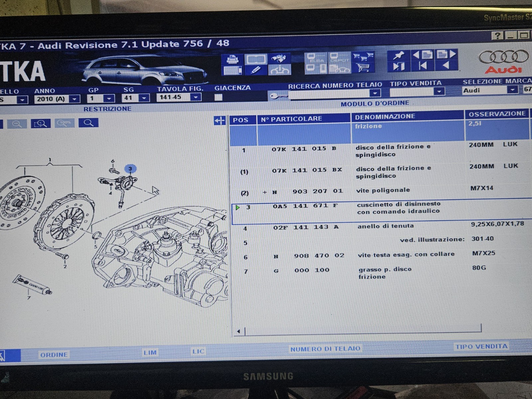Open the model dropdown at far left
This screenshot has width=532, height=399.
point(22,100)
